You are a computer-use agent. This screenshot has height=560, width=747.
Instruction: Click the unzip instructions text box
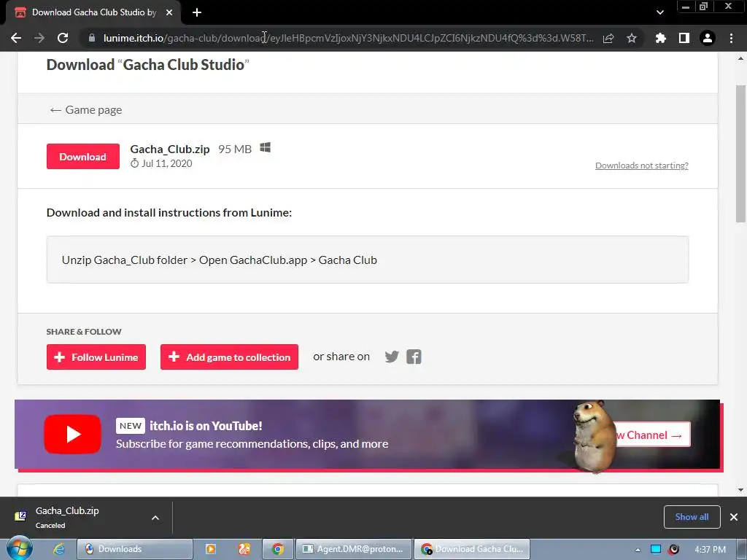[x=368, y=260]
